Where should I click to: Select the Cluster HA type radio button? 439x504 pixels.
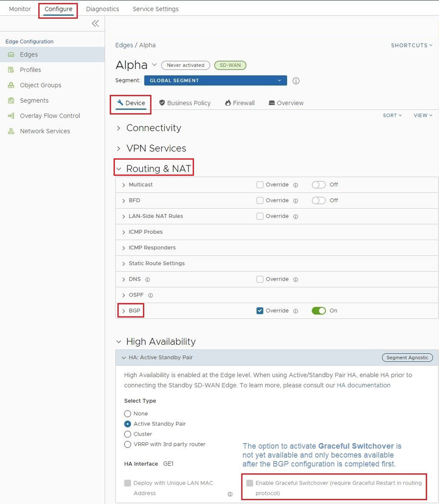pos(128,434)
